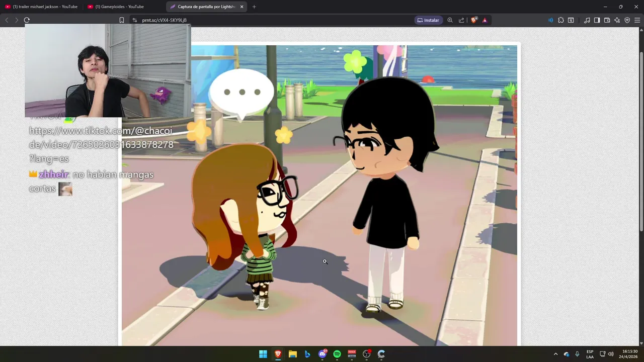Click the blue sound waves toolbar icon
Image resolution: width=644 pixels, height=362 pixels.
[550, 20]
